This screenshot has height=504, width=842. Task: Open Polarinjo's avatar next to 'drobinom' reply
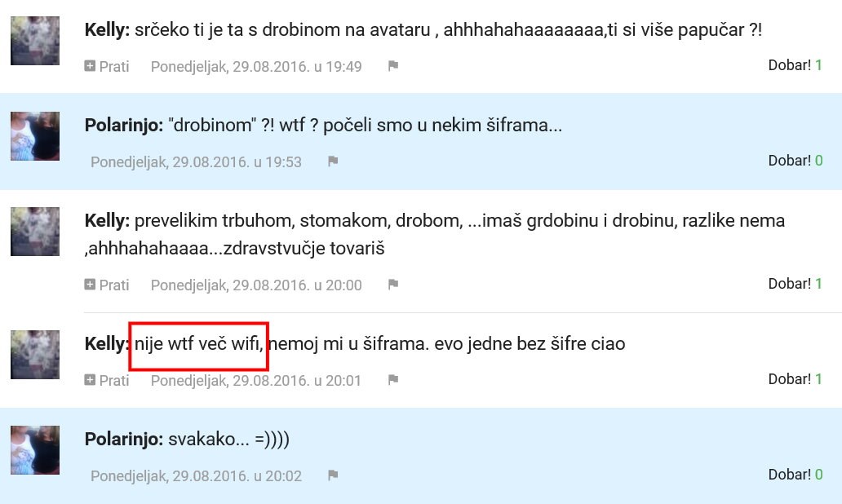click(x=35, y=136)
